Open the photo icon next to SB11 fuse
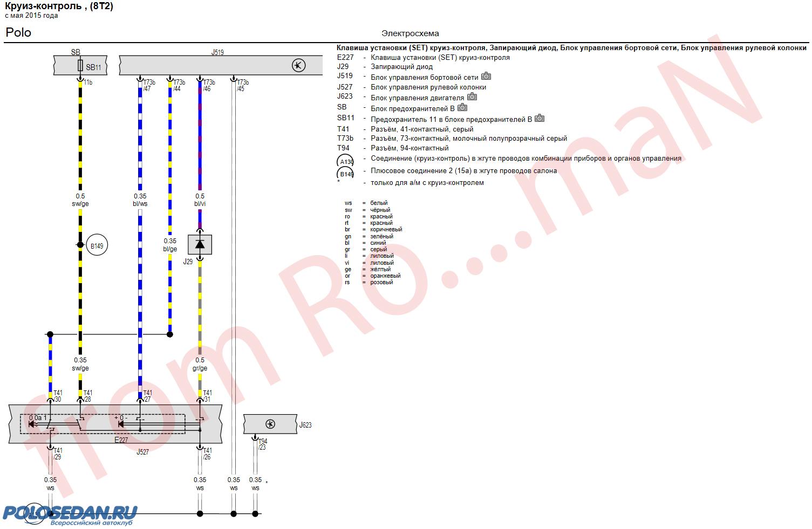This screenshot has height=529, width=812. tap(539, 118)
